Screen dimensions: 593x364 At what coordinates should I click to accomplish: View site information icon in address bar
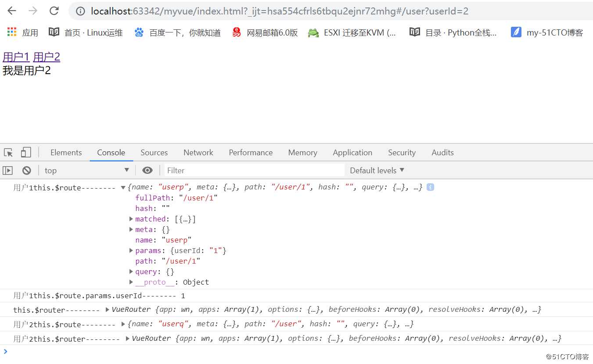tap(80, 11)
